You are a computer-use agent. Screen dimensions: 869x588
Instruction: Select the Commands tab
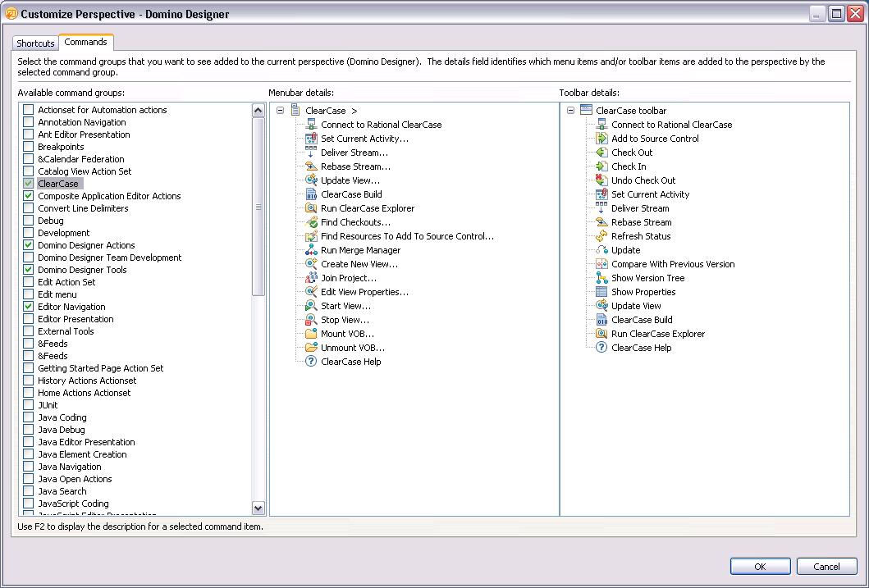click(85, 42)
